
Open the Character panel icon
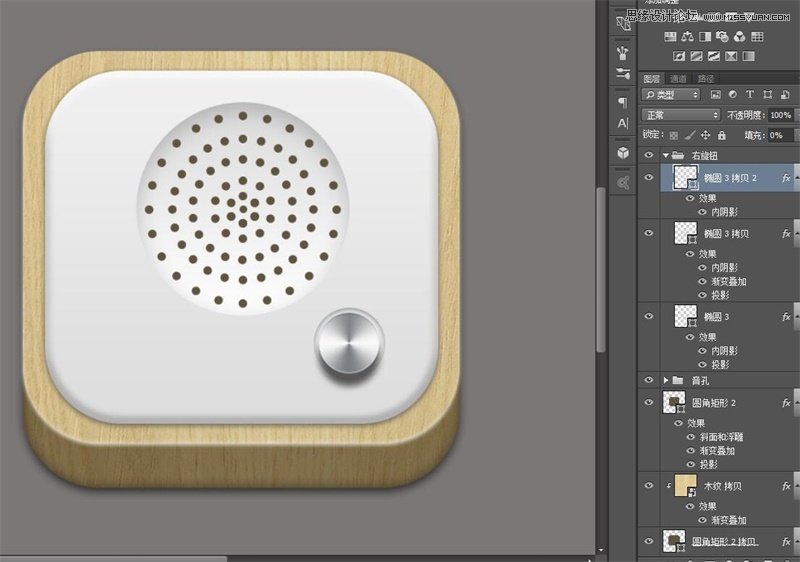(623, 123)
